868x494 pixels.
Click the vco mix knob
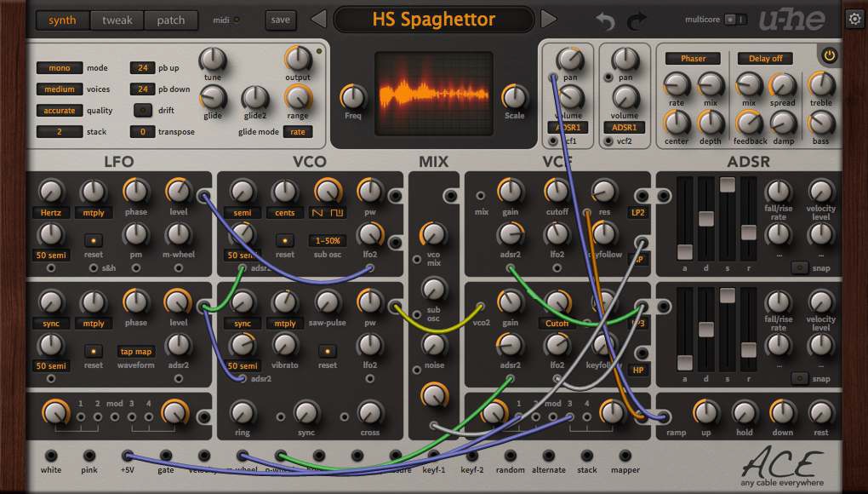click(x=434, y=234)
